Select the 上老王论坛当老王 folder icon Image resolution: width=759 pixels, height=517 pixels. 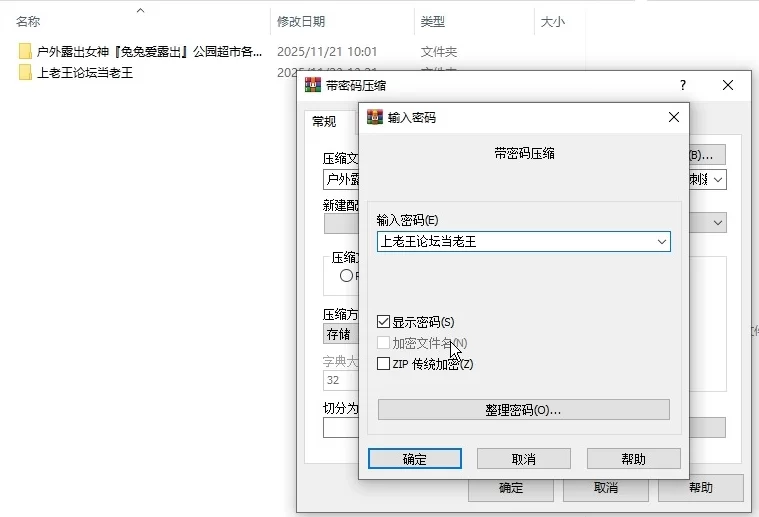(x=25, y=73)
